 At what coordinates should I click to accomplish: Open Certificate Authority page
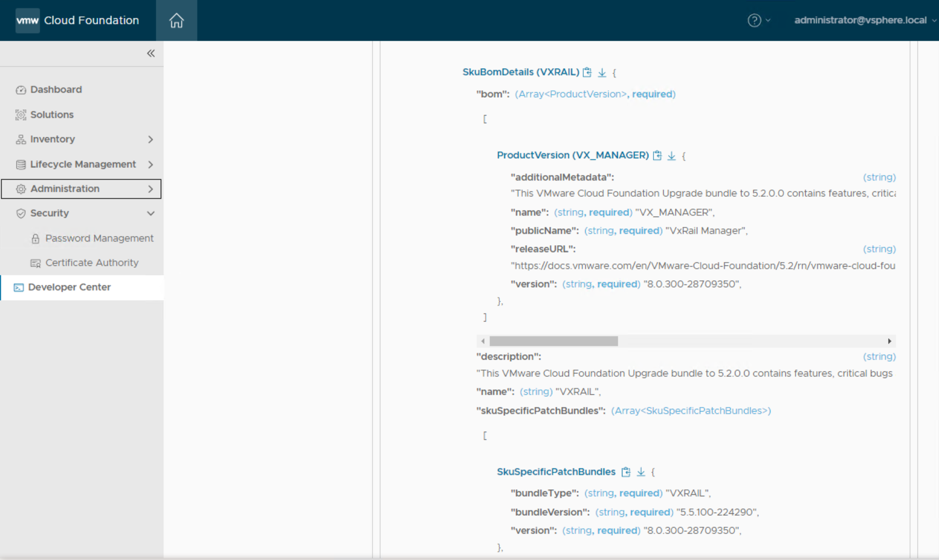coord(92,262)
